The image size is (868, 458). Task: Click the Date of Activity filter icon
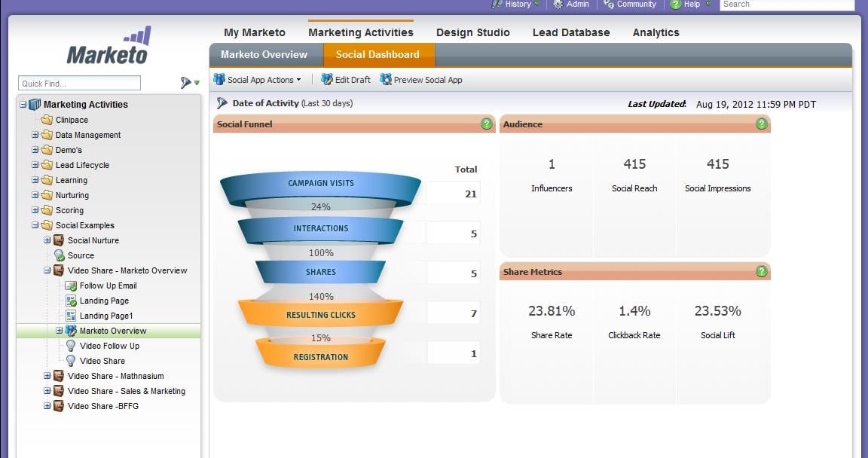coord(222,103)
